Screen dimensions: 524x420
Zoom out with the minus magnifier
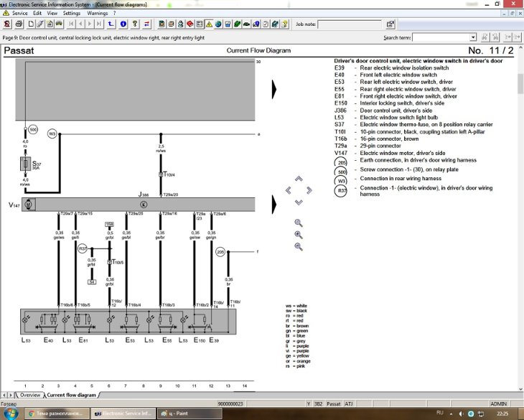tap(299, 247)
